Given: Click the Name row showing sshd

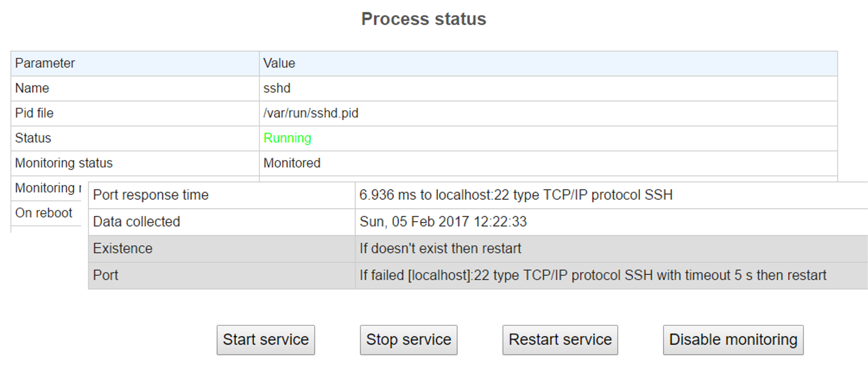Looking at the screenshot, I should click(x=135, y=88).
